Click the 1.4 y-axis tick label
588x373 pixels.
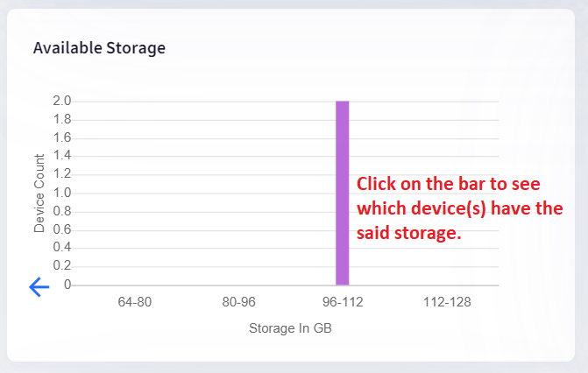[62, 155]
